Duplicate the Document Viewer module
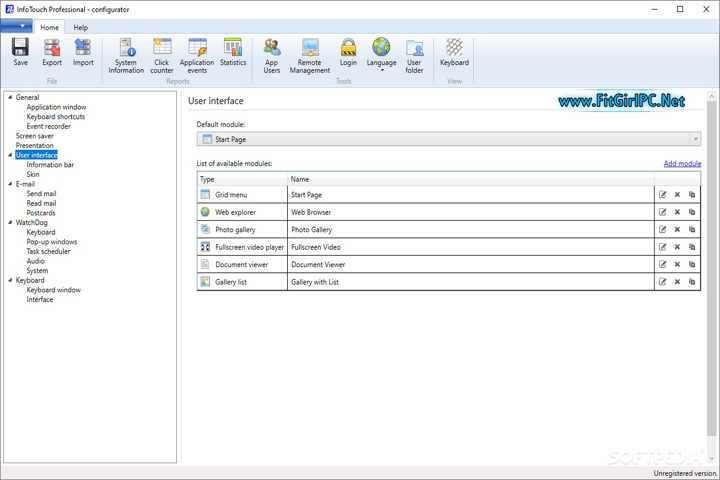 (x=692, y=265)
